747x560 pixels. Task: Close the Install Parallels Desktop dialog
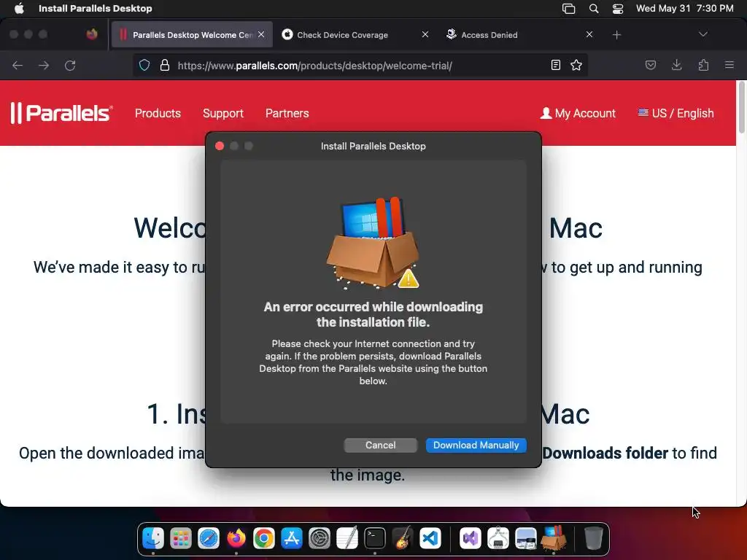(x=220, y=146)
